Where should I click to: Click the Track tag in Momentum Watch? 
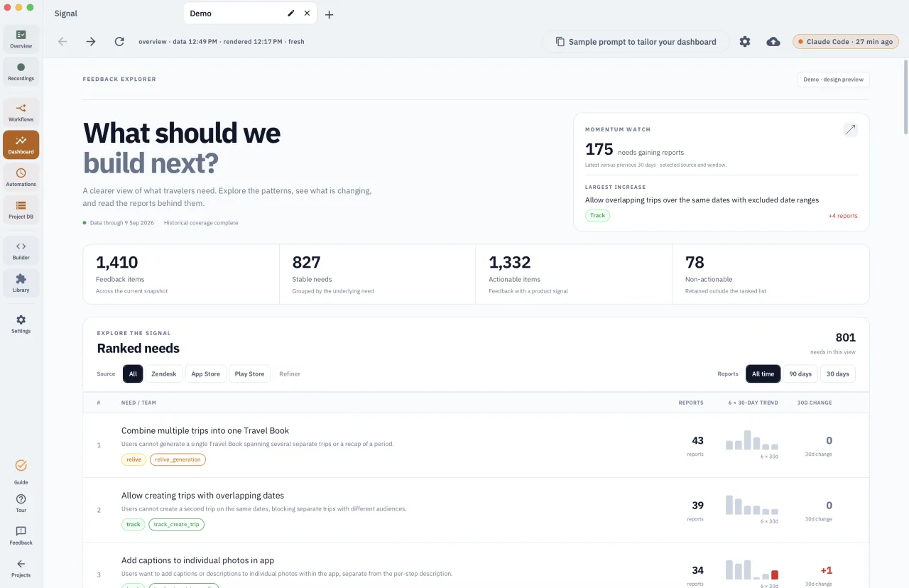(597, 216)
